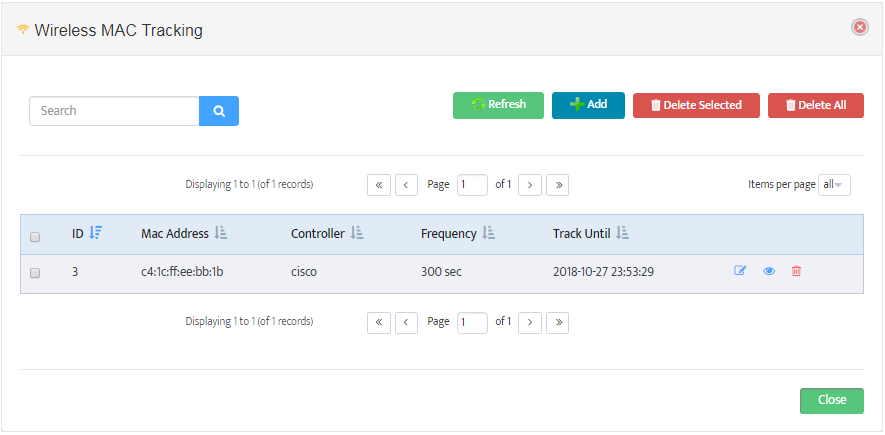Sort by ID column sort icon
Screen dimensions: 885x435
tap(96, 233)
